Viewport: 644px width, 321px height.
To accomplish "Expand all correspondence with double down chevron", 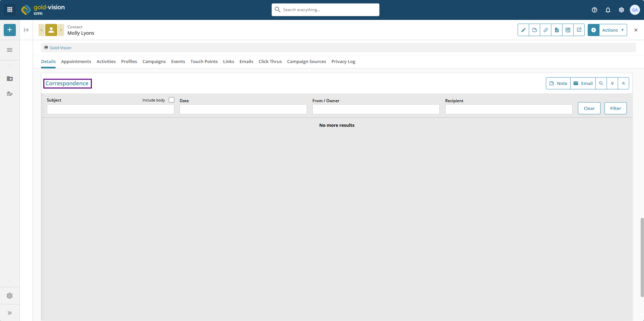I will [x=612, y=83].
